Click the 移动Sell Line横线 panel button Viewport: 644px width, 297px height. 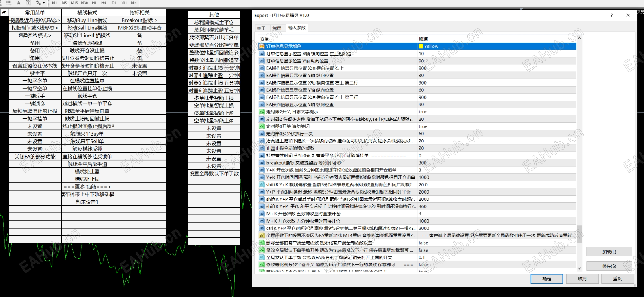[87, 28]
